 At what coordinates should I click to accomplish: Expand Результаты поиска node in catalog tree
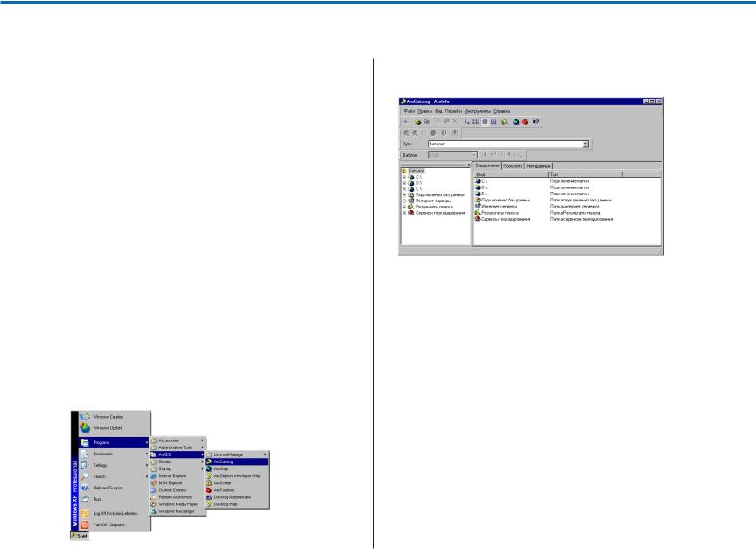click(x=404, y=207)
